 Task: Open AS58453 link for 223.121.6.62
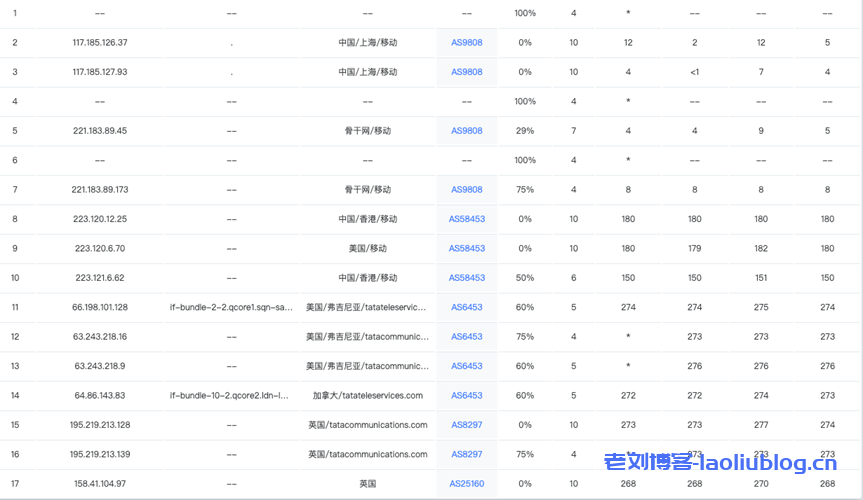(x=466, y=278)
